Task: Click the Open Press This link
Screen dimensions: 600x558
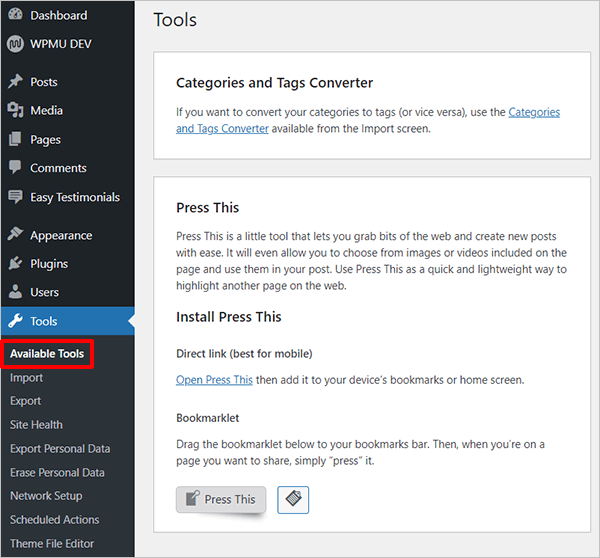Action: (x=214, y=380)
